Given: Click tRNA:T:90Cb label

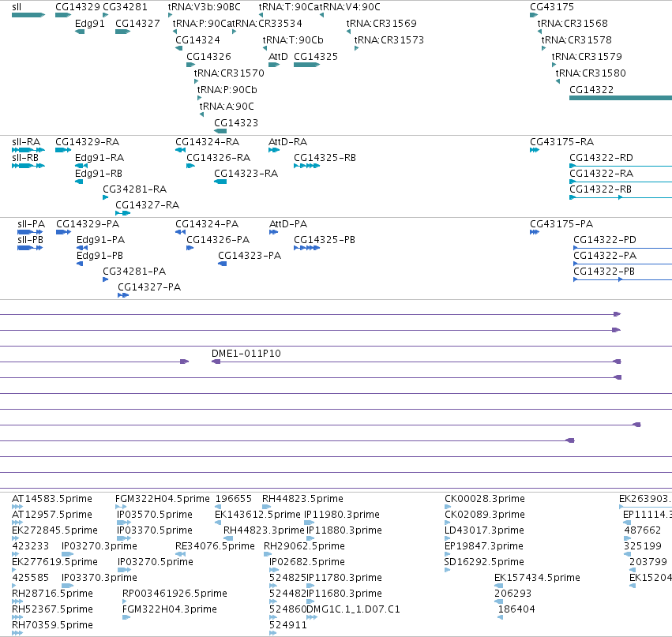Looking at the screenshot, I should click(x=293, y=39).
